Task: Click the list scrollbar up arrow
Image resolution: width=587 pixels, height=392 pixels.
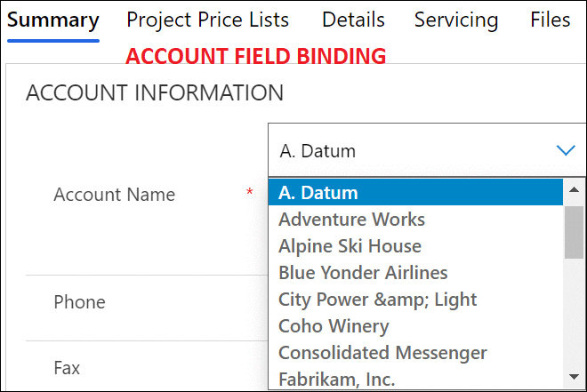Action: (x=574, y=189)
